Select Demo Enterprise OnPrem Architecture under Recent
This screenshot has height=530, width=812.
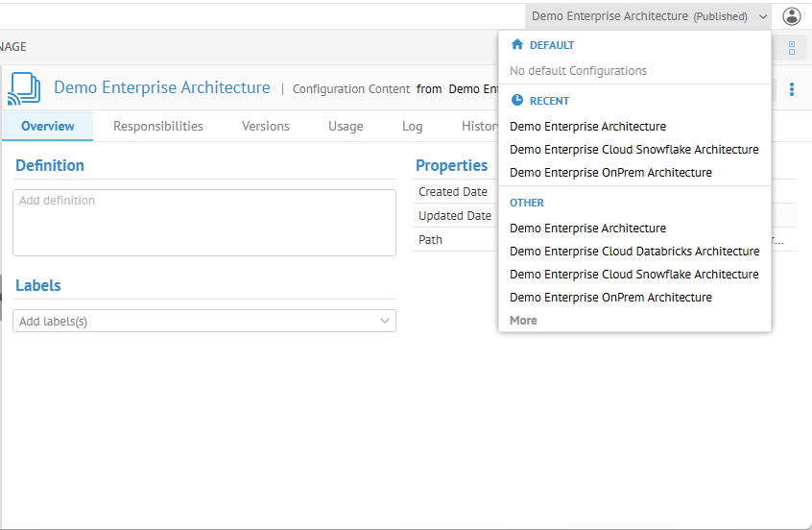(610, 173)
